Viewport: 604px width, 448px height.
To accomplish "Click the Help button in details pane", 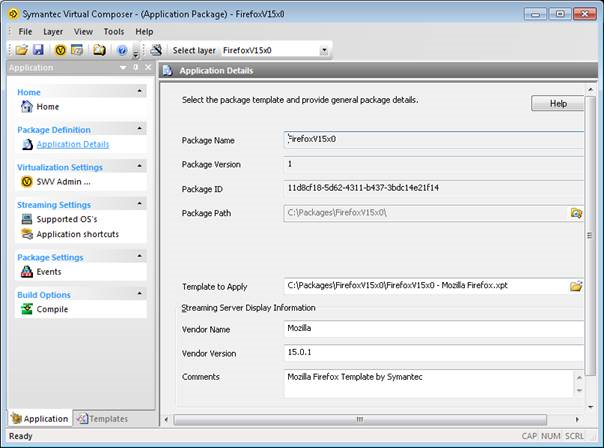I will [558, 103].
